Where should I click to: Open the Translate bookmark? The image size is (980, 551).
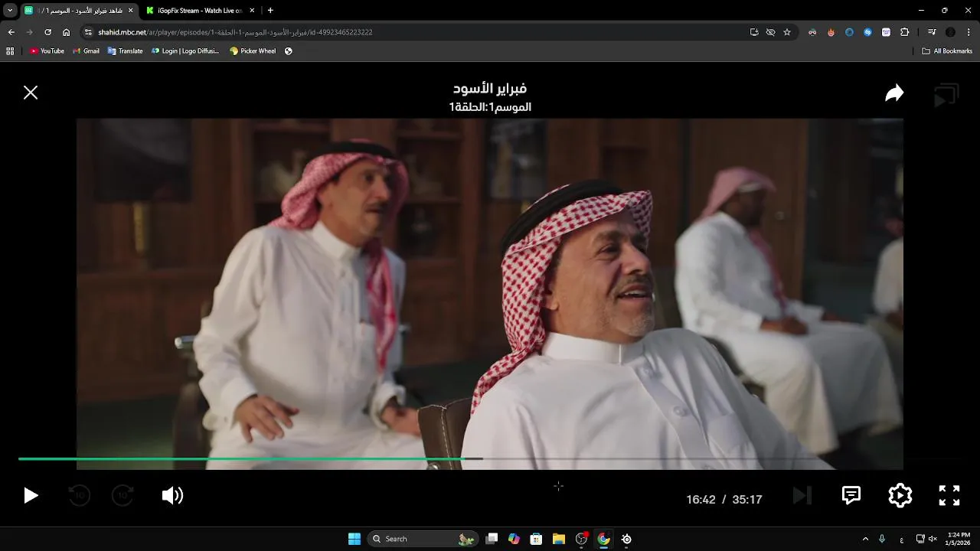pyautogui.click(x=125, y=51)
